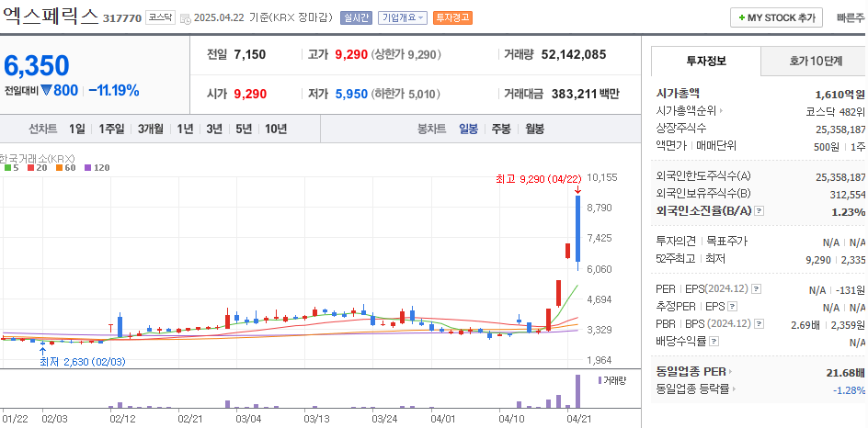868x428 pixels.
Task: Click the 거래량 legend in volume chart
Action: (x=611, y=380)
